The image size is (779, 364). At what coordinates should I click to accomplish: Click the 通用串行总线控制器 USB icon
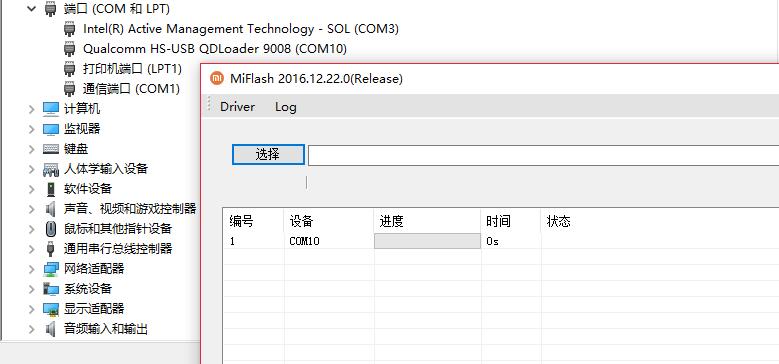(51, 248)
